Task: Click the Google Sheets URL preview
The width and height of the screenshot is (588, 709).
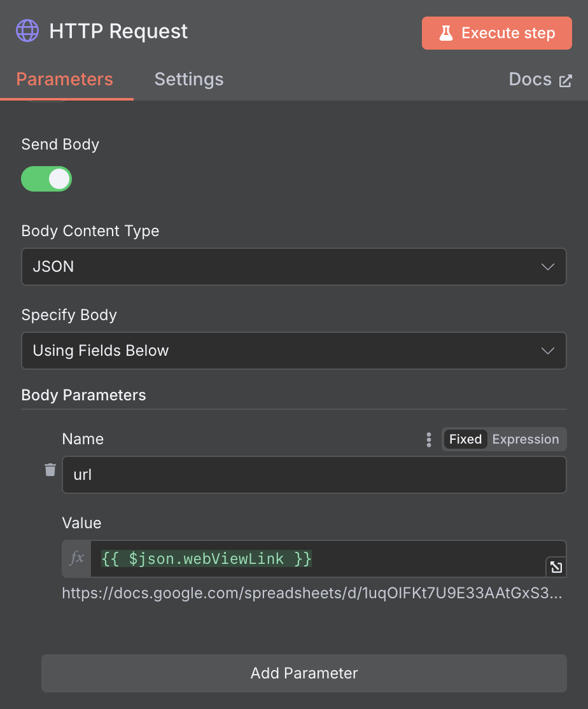Action: 312,593
